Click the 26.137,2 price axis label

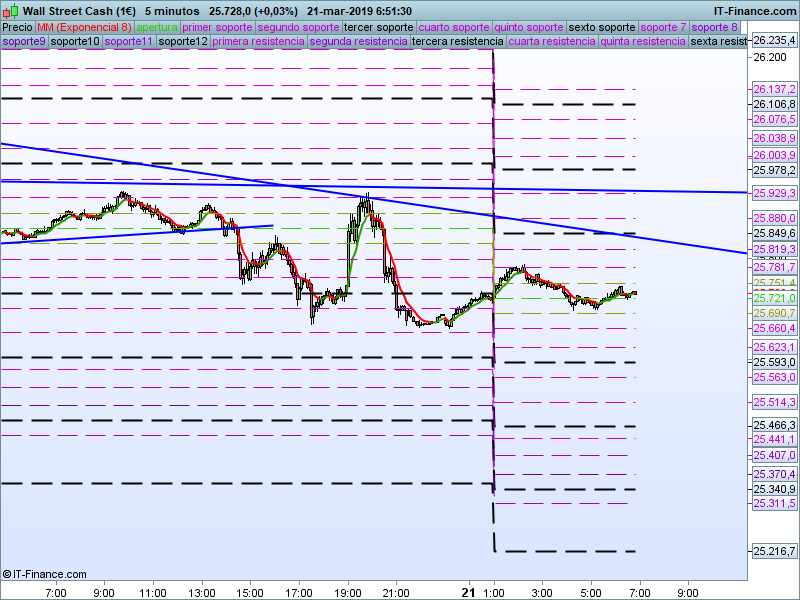tap(774, 89)
